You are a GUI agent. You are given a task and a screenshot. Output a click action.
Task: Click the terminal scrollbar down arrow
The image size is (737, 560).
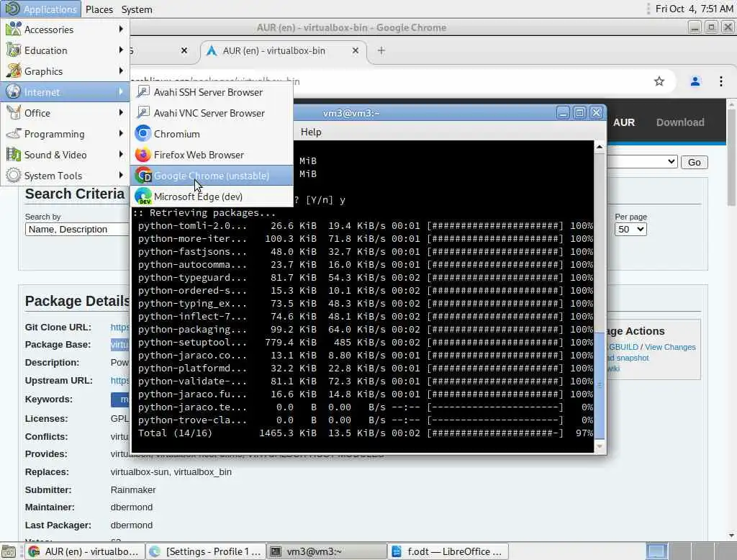click(x=600, y=446)
